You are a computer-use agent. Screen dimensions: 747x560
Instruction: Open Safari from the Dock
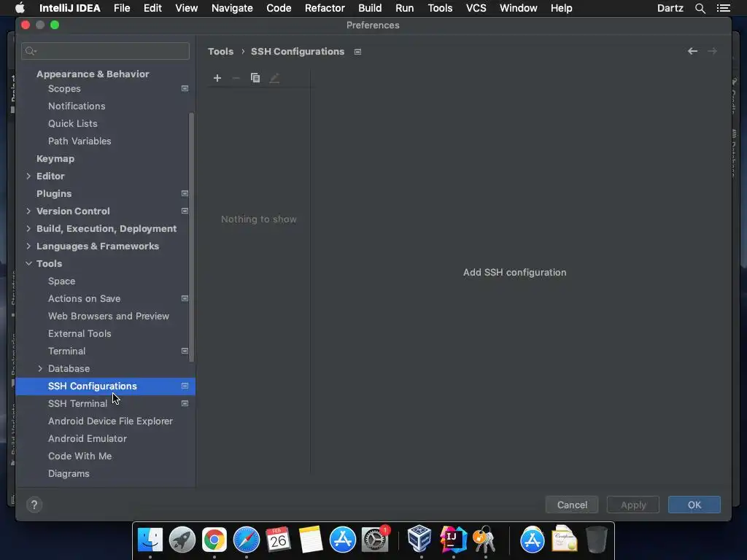pos(247,540)
